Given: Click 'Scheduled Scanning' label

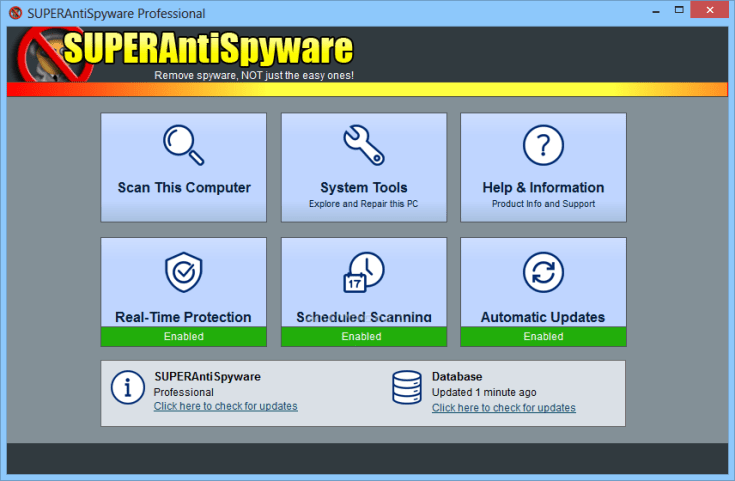Looking at the screenshot, I should pyautogui.click(x=364, y=317).
